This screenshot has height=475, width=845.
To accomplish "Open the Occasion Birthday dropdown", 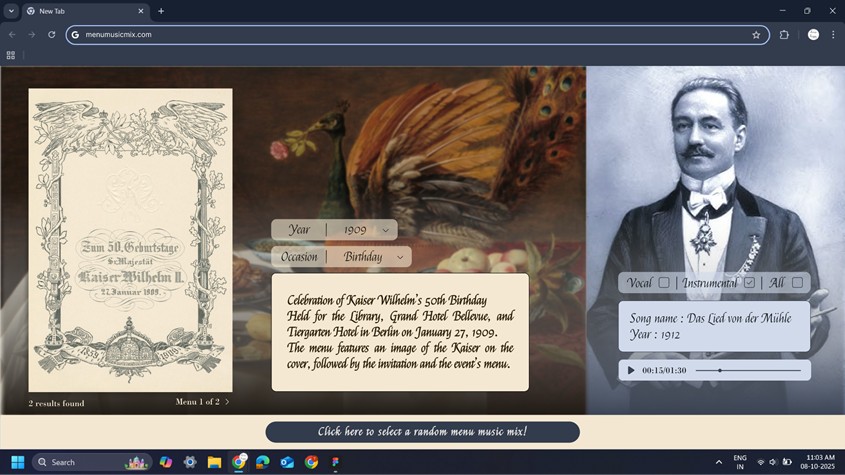I will click(x=400, y=257).
